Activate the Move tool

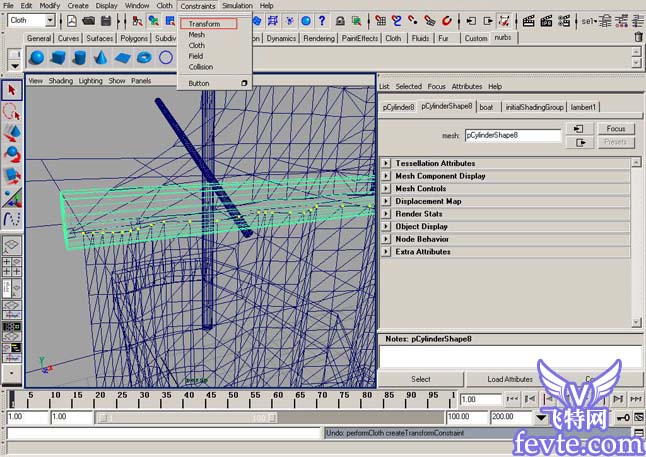coord(12,133)
